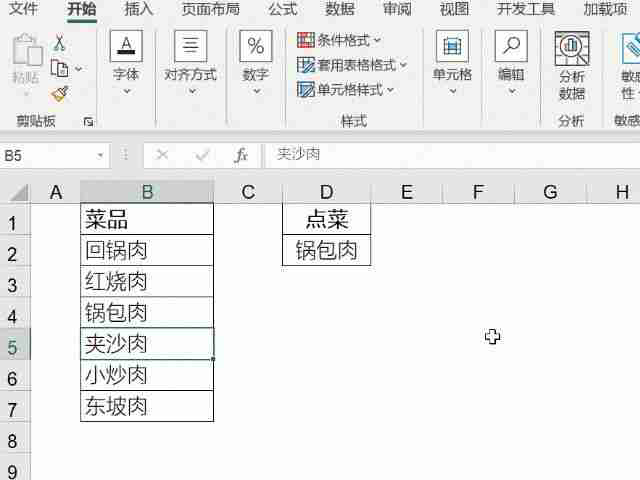Click the Select All corner triangle
This screenshot has height=480, width=640.
coord(18,192)
